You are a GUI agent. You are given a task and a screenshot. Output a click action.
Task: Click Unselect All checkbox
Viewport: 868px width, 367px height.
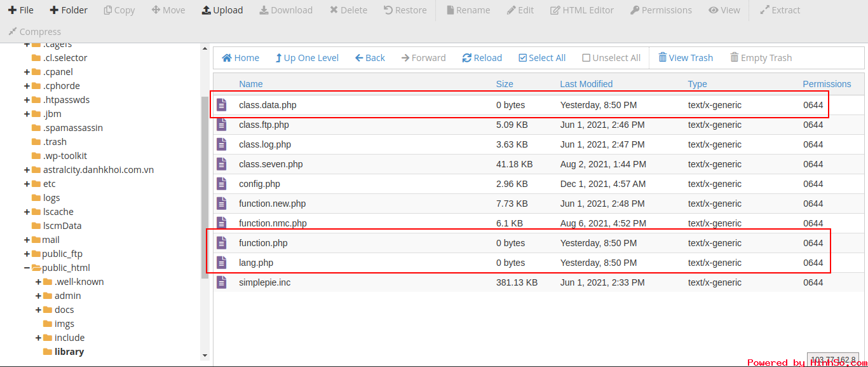click(x=587, y=58)
